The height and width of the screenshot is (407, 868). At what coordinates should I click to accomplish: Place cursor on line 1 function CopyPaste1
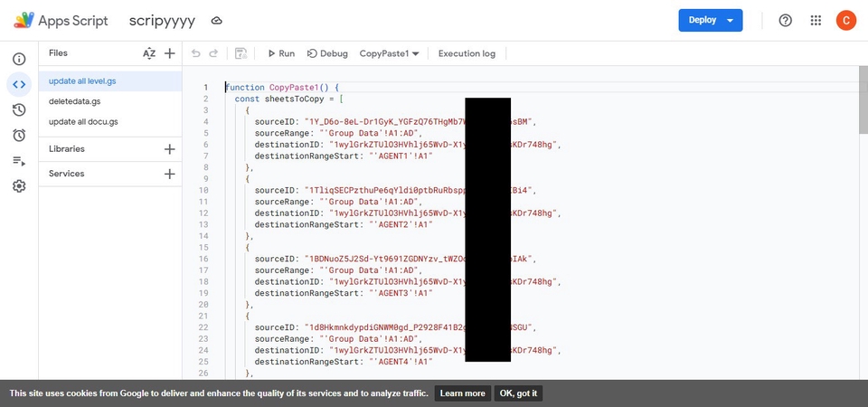point(282,87)
